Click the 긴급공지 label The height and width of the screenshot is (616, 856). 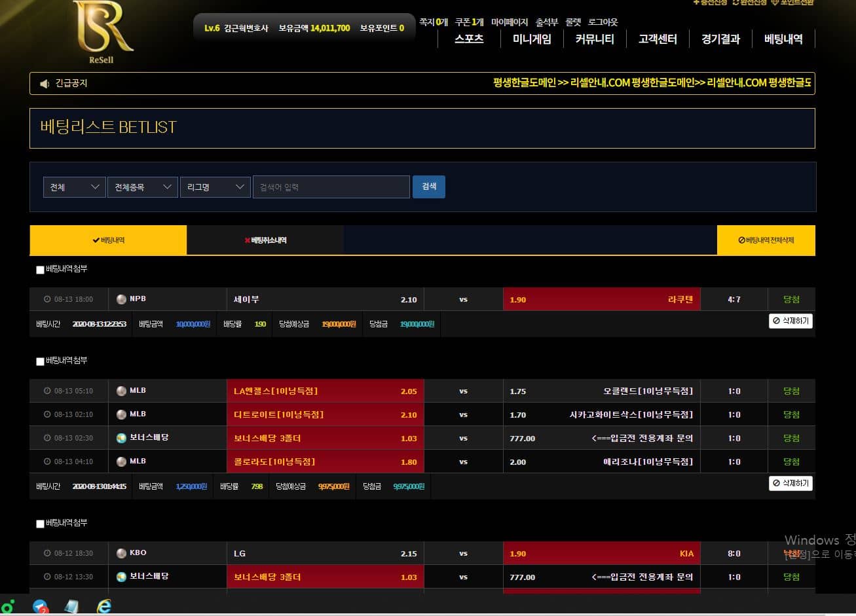[71, 83]
